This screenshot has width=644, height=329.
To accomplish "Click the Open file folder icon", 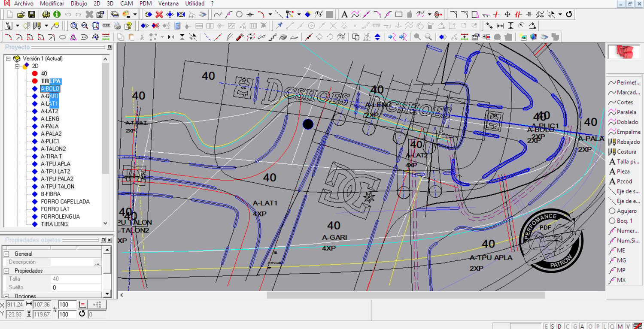I will pyautogui.click(x=21, y=15).
